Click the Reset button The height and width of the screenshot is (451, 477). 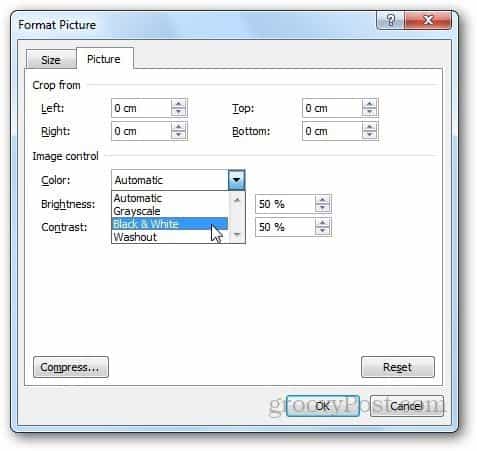398,367
